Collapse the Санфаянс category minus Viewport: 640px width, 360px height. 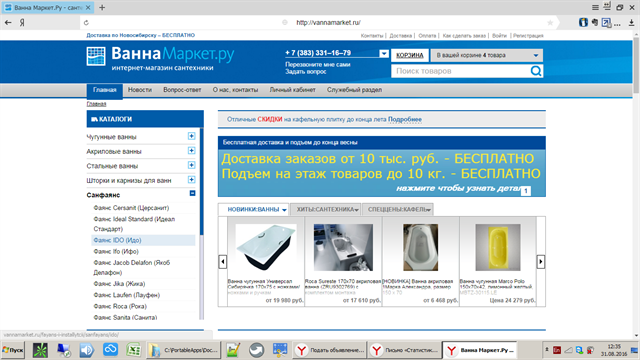pos(192,193)
